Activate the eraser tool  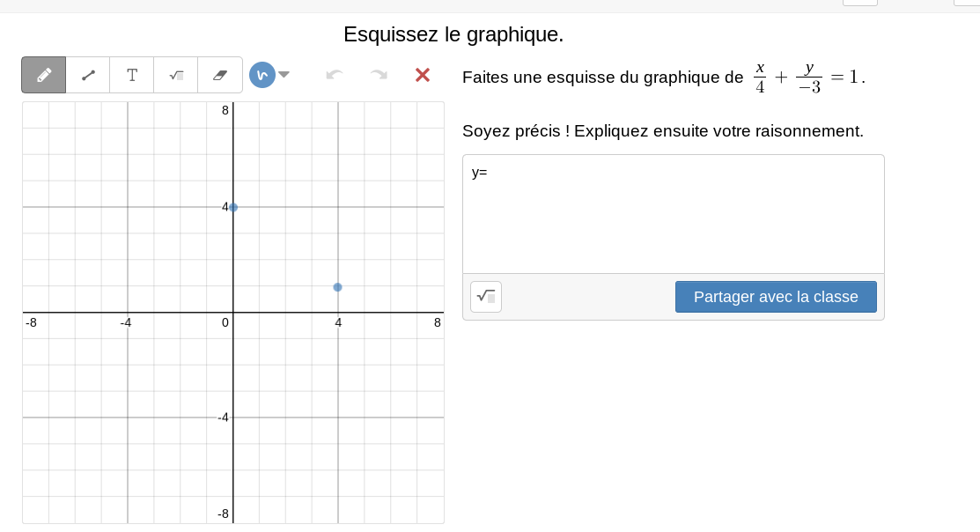coord(220,75)
